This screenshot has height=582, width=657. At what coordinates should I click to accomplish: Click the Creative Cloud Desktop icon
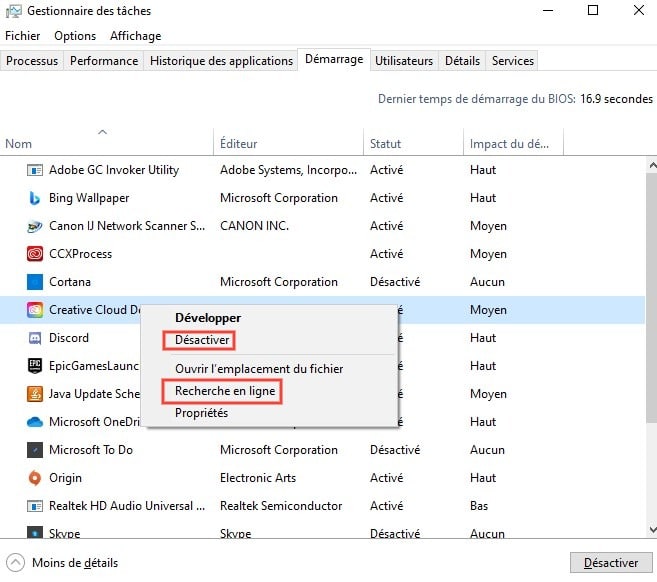coord(35,310)
